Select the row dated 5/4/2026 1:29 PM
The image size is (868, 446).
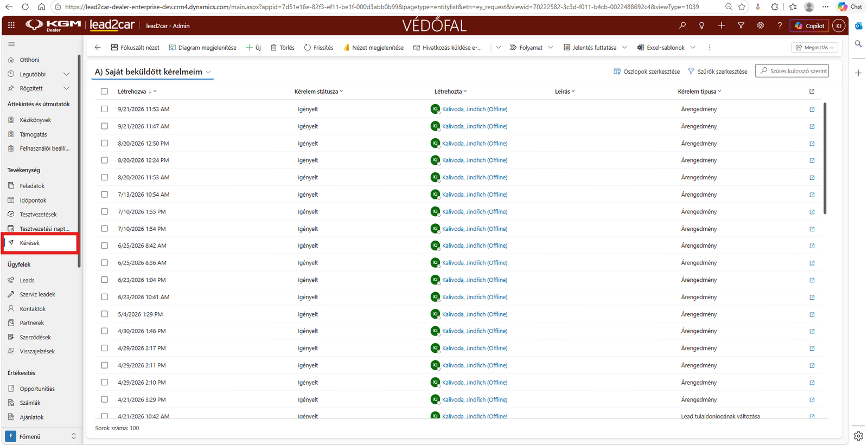tap(104, 314)
